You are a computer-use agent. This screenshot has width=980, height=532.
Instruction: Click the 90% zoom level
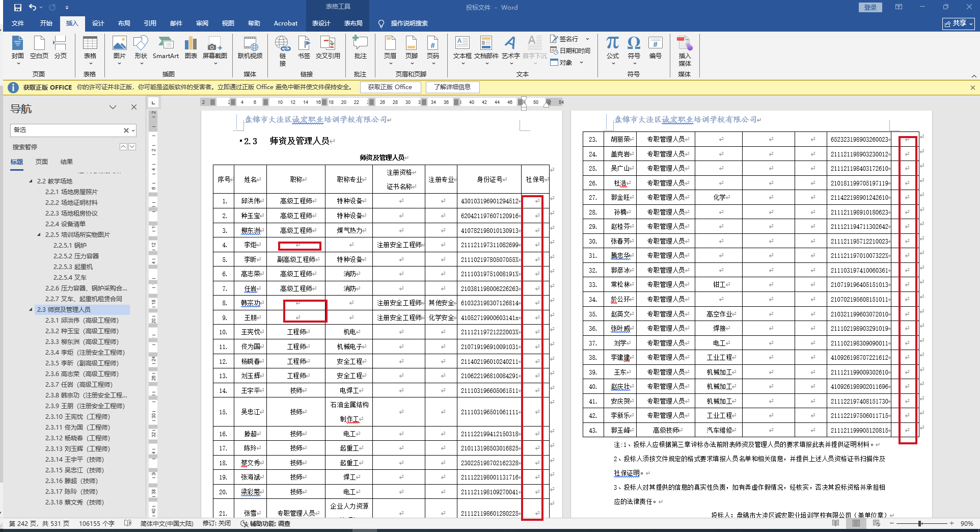pyautogui.click(x=967, y=523)
